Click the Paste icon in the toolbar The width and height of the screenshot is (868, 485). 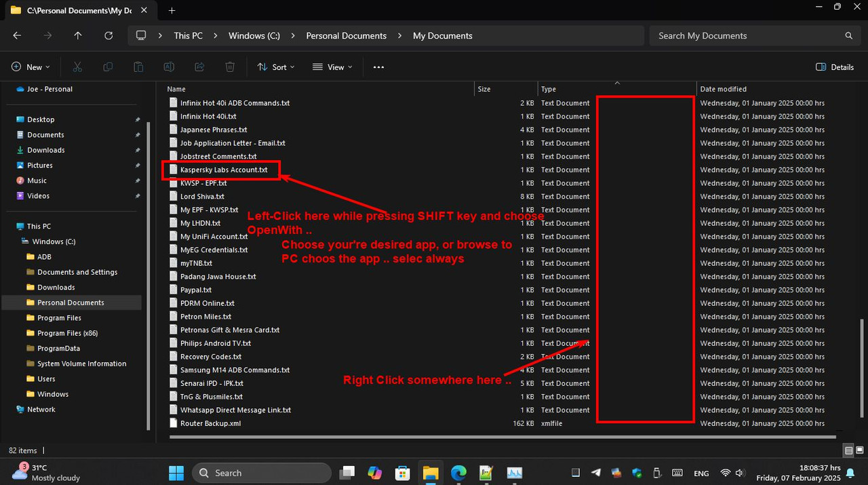(x=138, y=66)
